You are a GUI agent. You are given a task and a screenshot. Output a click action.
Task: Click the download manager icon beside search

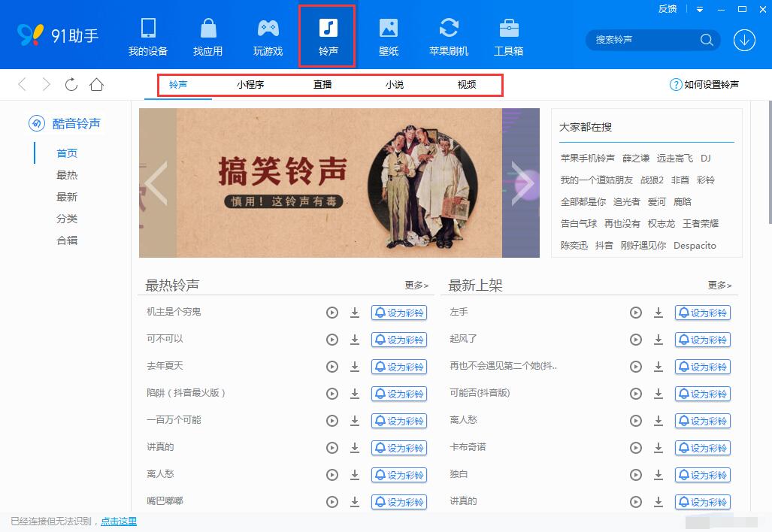pyautogui.click(x=743, y=40)
